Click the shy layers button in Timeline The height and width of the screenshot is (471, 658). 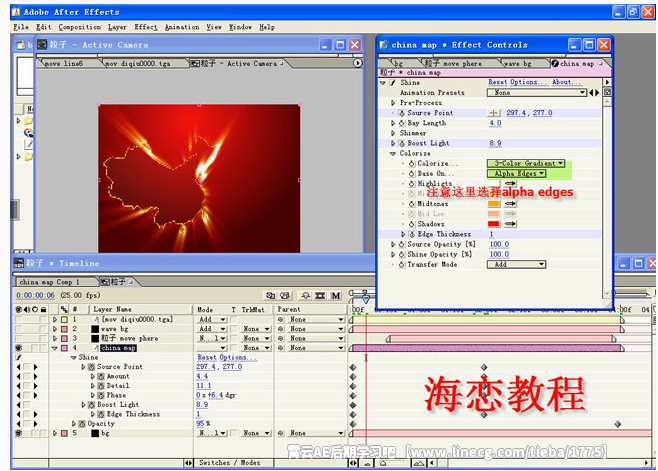[306, 296]
